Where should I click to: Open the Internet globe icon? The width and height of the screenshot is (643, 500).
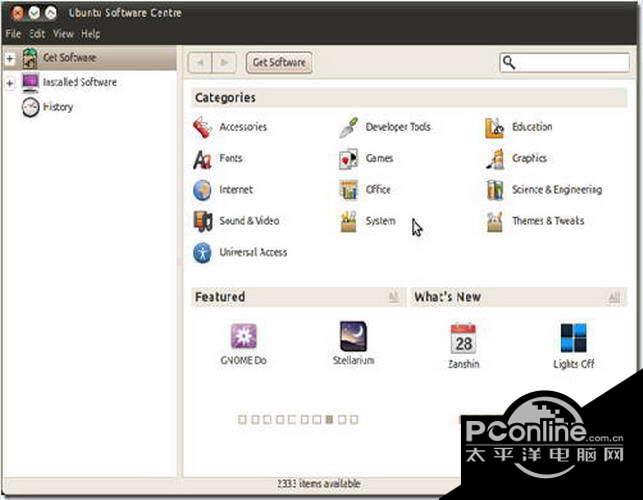tap(202, 190)
